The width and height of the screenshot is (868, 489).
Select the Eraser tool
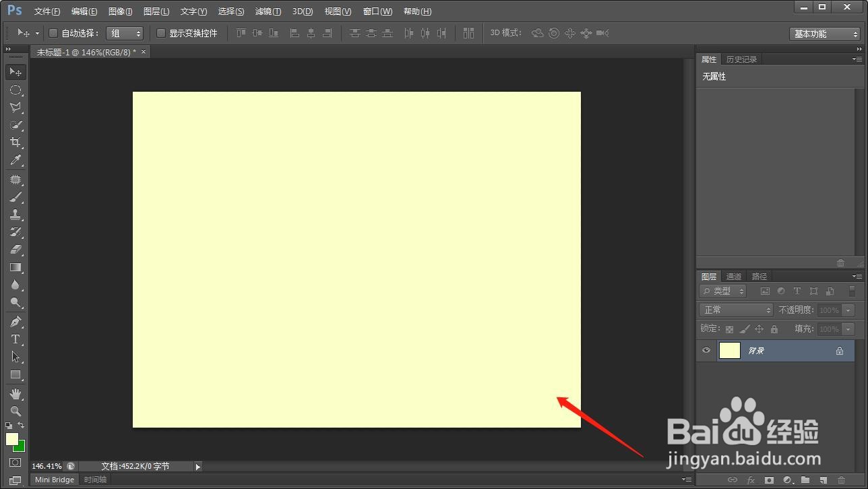coord(15,250)
